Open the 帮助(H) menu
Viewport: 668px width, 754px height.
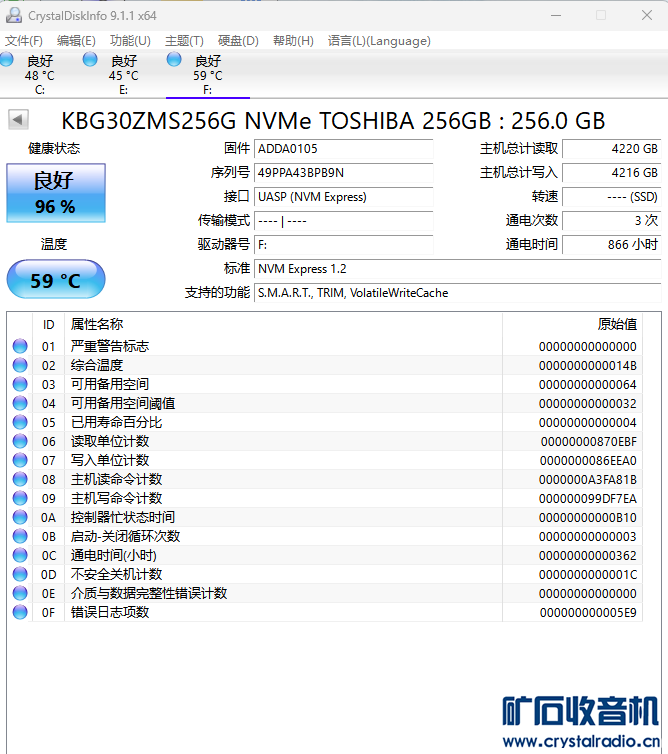coord(293,41)
